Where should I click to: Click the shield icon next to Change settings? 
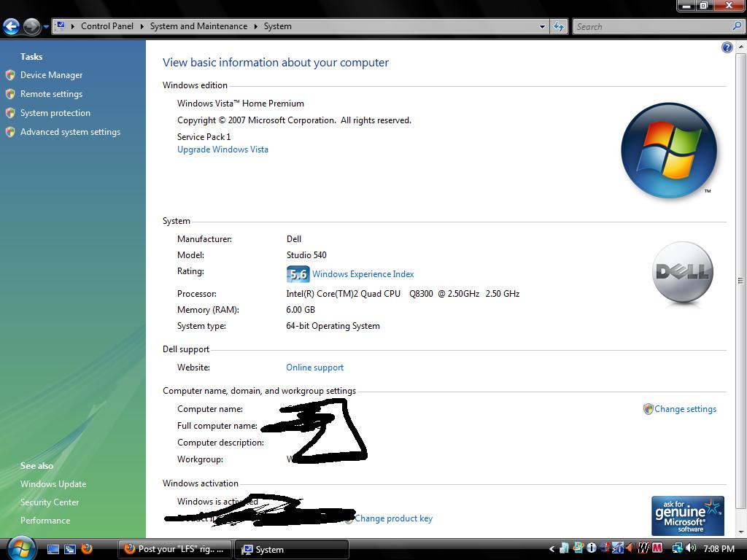point(648,409)
